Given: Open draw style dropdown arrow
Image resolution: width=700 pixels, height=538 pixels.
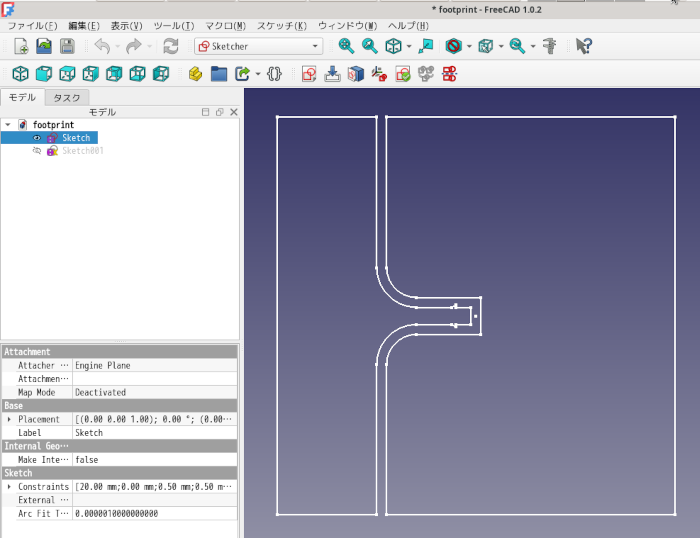Looking at the screenshot, I should [469, 46].
